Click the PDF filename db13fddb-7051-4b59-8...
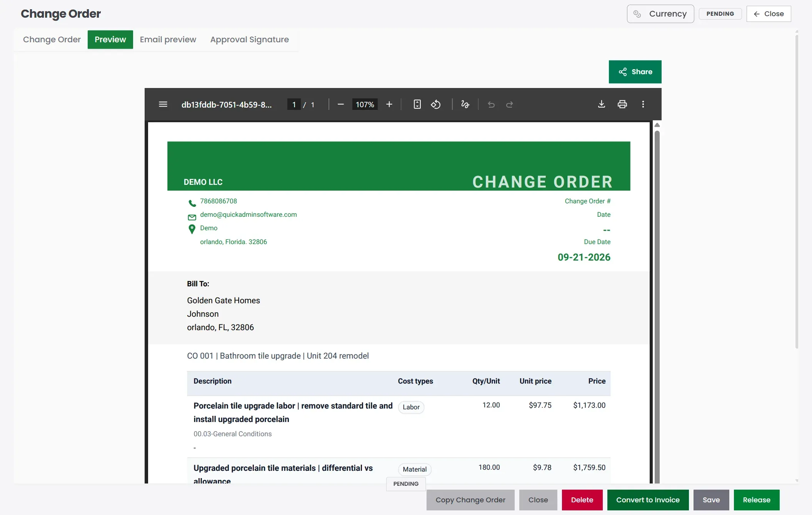Image resolution: width=812 pixels, height=515 pixels. click(x=227, y=105)
